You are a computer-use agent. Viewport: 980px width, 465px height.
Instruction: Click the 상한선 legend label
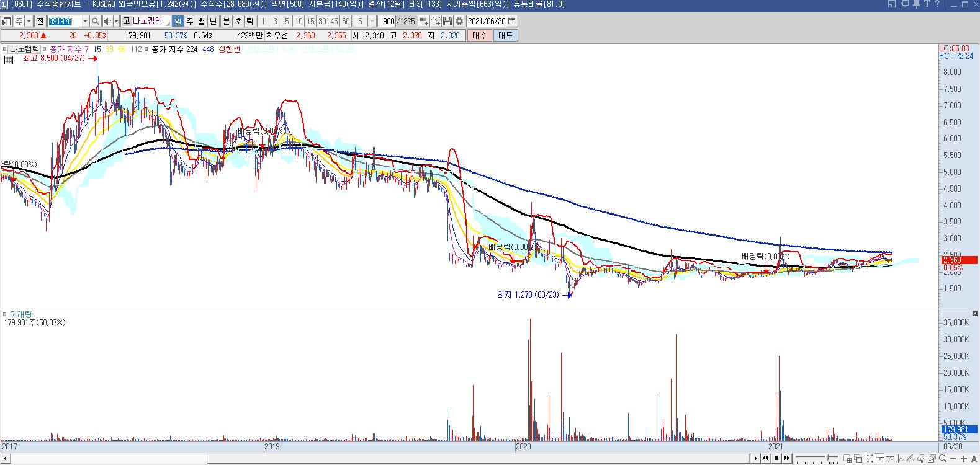click(229, 49)
